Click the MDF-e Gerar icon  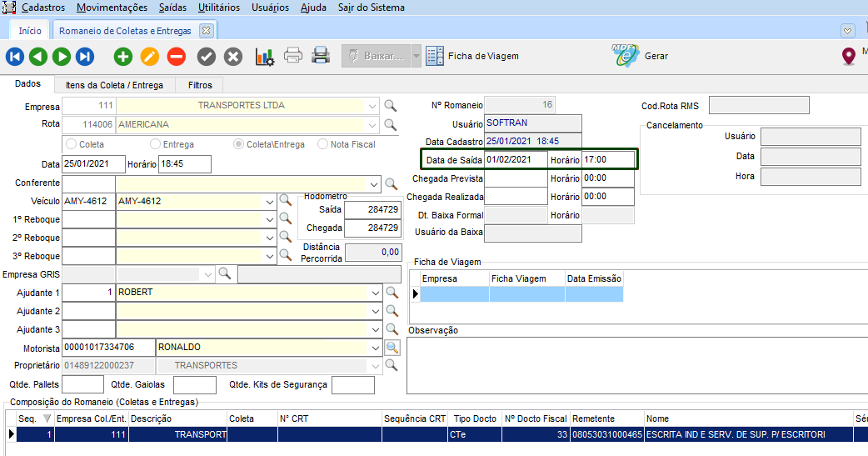pos(626,56)
